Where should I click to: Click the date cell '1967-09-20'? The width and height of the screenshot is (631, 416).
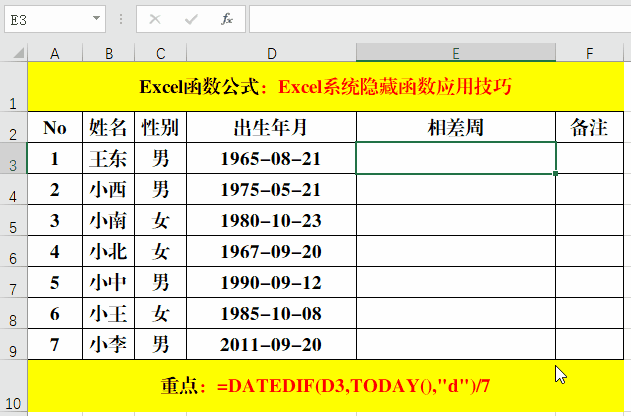272,251
